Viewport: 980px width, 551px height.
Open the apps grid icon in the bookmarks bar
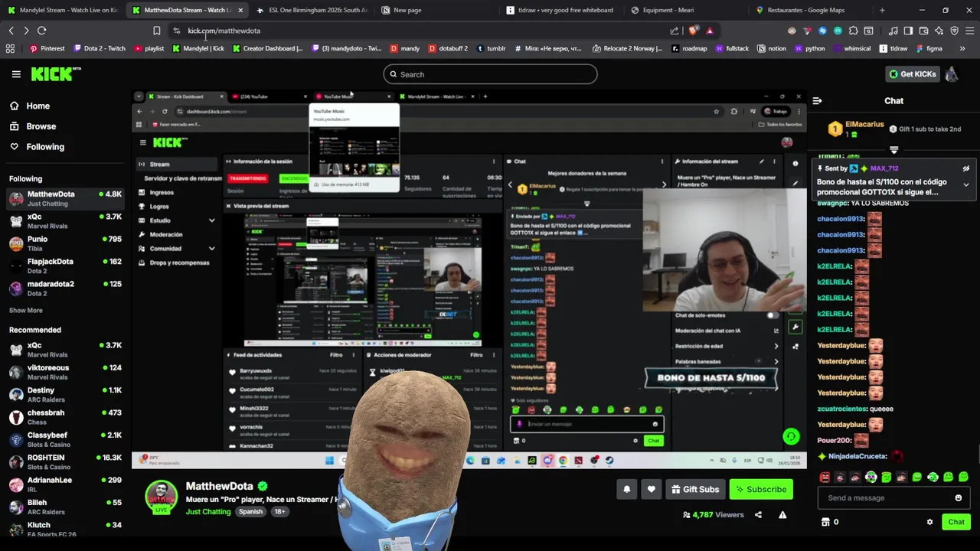click(x=10, y=48)
